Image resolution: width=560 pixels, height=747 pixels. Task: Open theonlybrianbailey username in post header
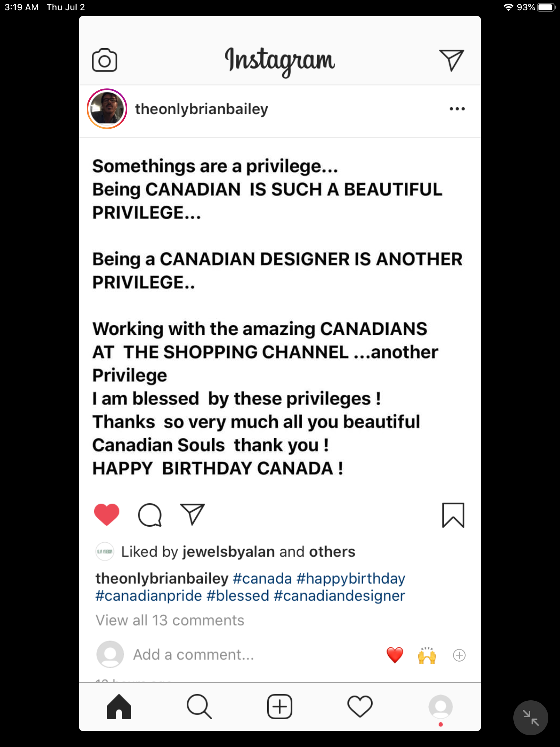(x=201, y=109)
